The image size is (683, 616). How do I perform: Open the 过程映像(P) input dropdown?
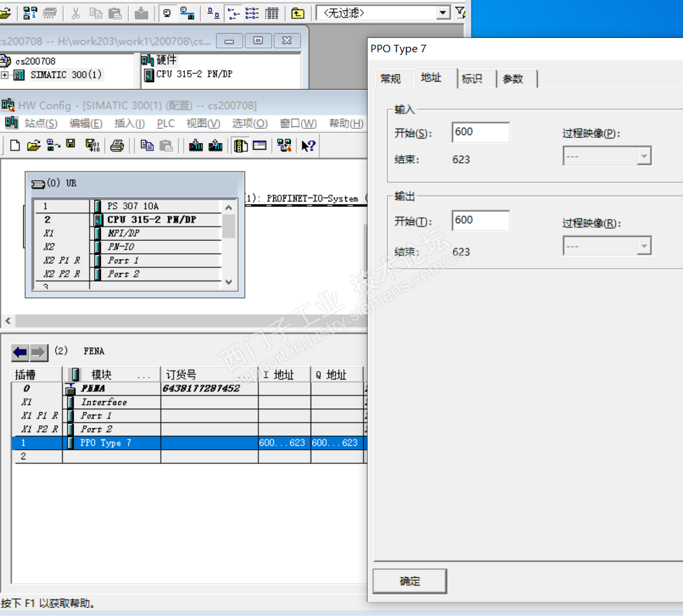644,156
